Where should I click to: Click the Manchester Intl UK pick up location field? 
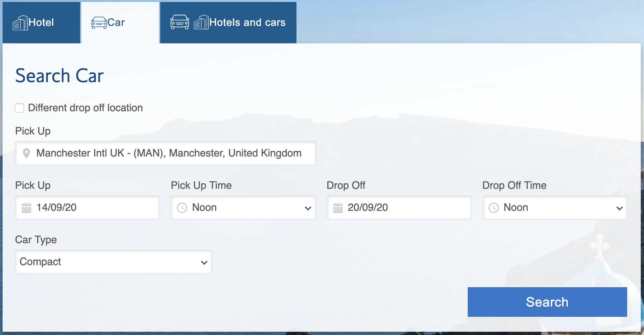click(x=166, y=153)
